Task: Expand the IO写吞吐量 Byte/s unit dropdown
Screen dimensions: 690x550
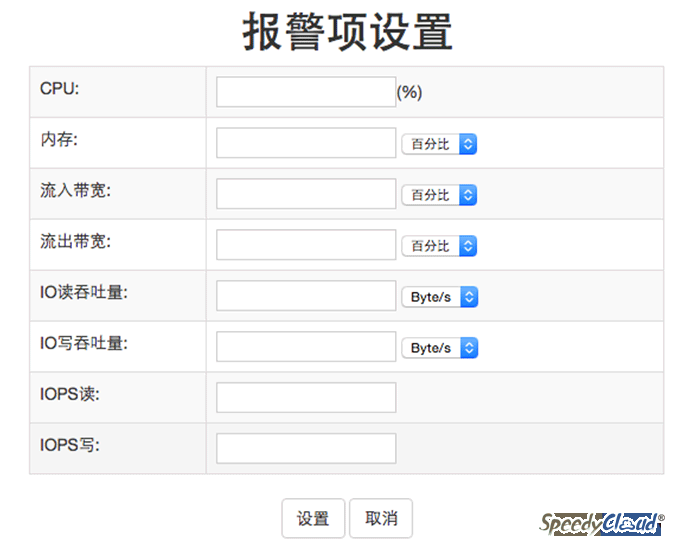Action: pyautogui.click(x=440, y=348)
